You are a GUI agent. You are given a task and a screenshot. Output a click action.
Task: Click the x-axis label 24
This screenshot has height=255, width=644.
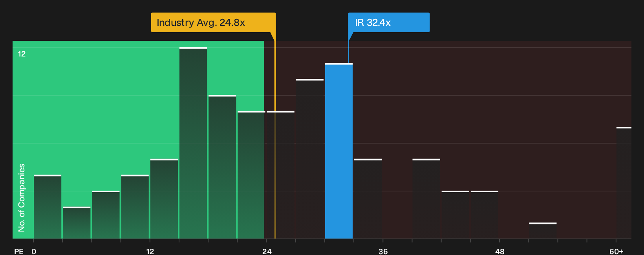[x=267, y=251]
